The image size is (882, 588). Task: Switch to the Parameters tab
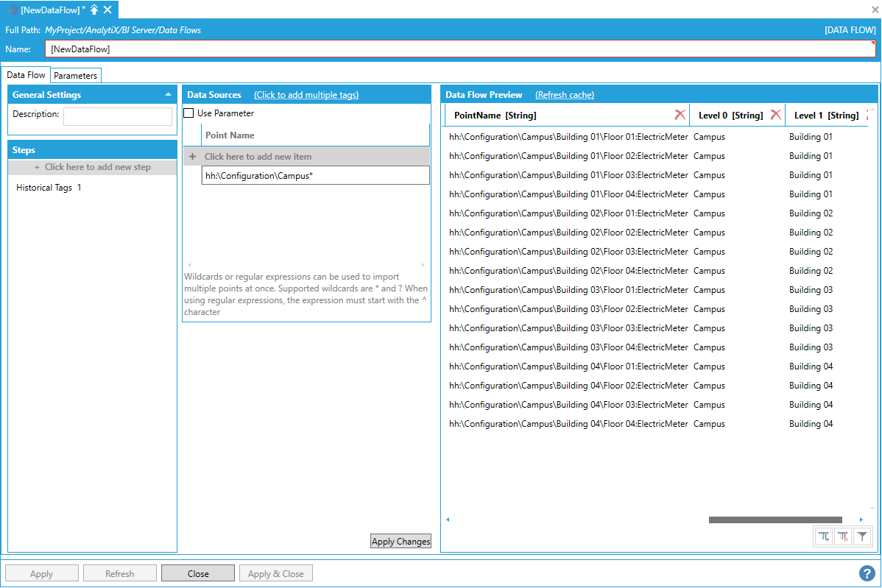[x=76, y=76]
